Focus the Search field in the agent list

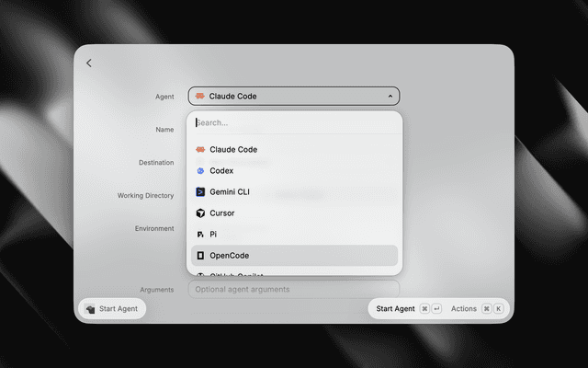point(294,122)
